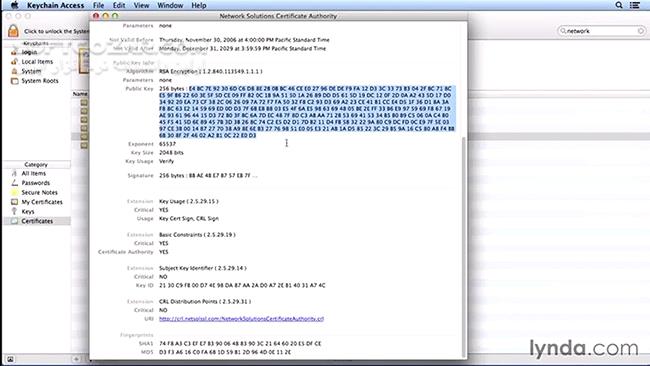Click the lock icon to unlock keychain
650x366 pixels.
pyautogui.click(x=13, y=31)
